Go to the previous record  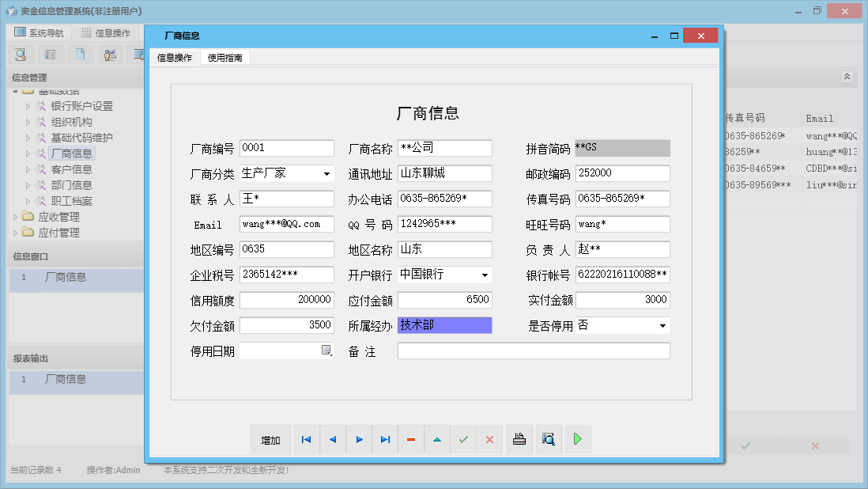pos(332,439)
